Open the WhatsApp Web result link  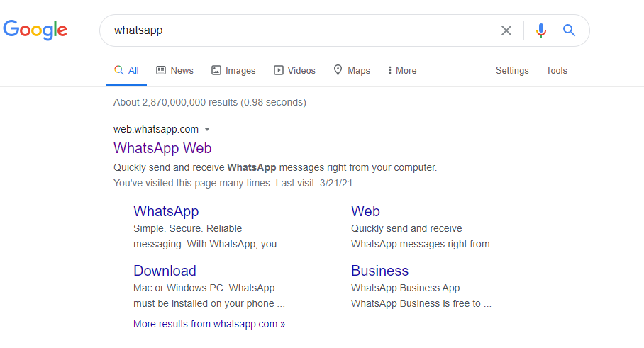click(x=162, y=148)
